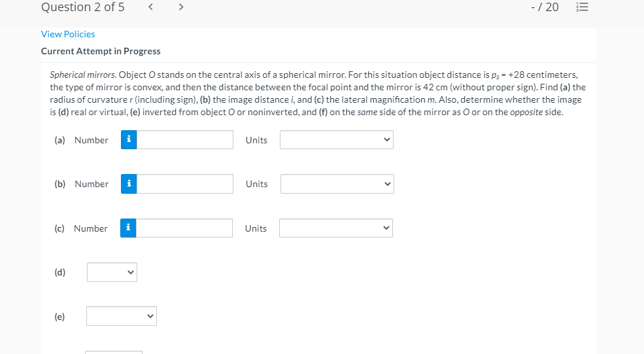644x354 pixels.
Task: Open the Units dropdown for part (b)
Action: click(337, 184)
